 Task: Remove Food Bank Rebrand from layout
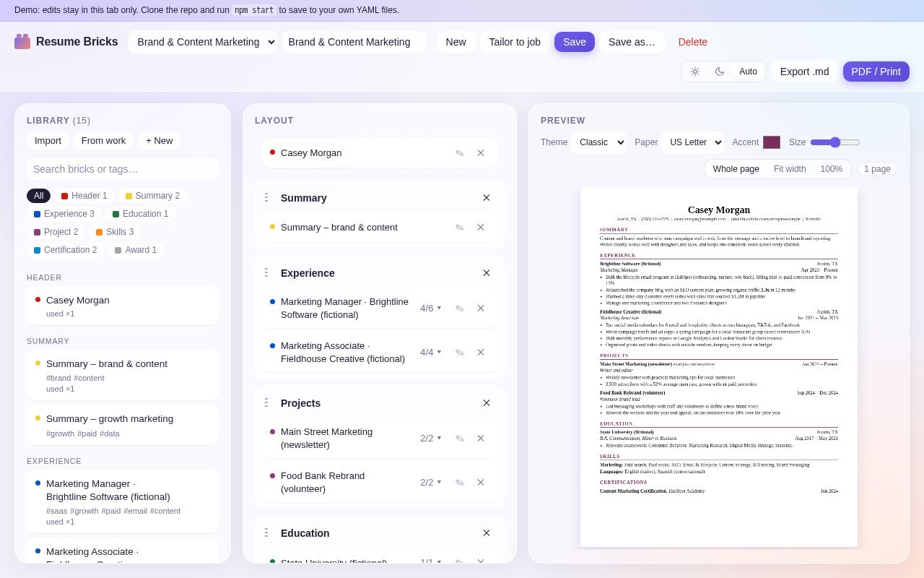(481, 483)
